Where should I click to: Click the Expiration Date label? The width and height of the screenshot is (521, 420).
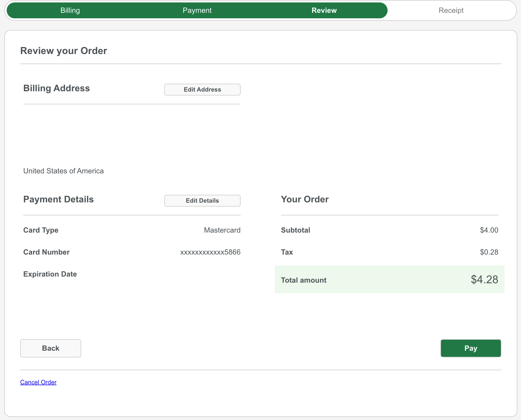click(x=50, y=274)
